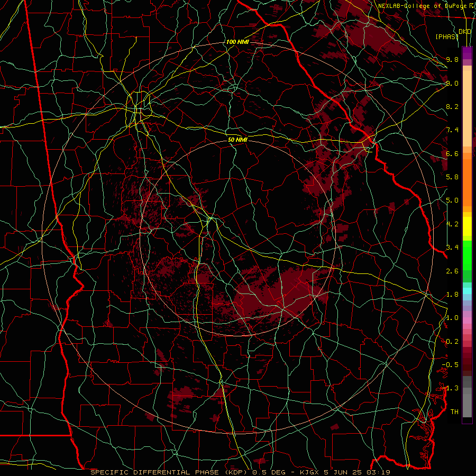Click the -0.5 value on the color scale
Image resolution: width=476 pixels, height=476 pixels.
(x=450, y=365)
